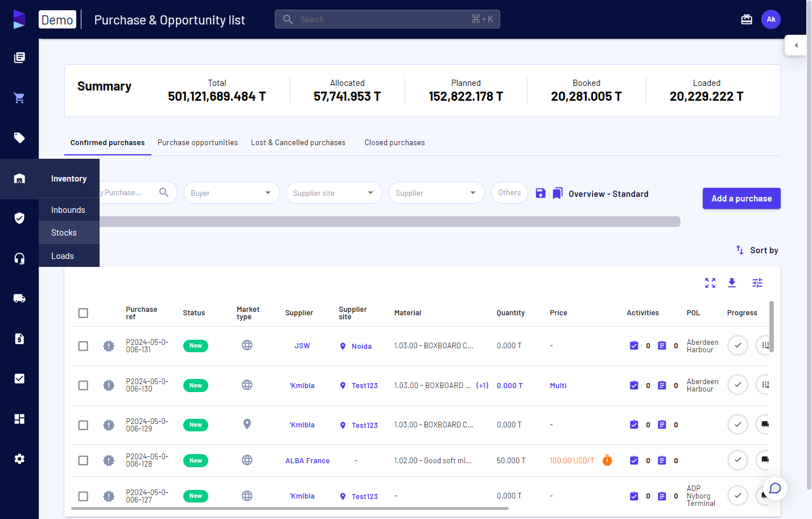Check the row P2024-05-0-006-128

pyautogui.click(x=83, y=460)
